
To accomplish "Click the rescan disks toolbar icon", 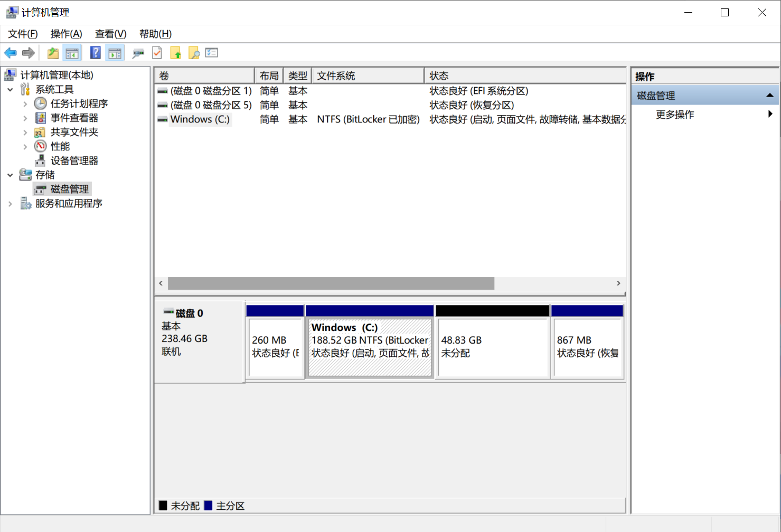I will (x=138, y=52).
